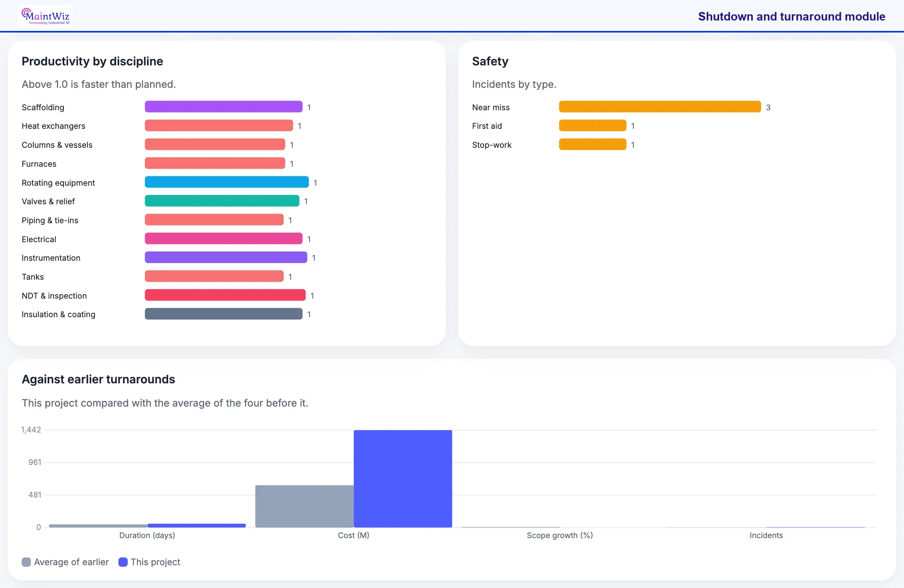
Task: Click the Incidents axis label
Action: tap(766, 535)
